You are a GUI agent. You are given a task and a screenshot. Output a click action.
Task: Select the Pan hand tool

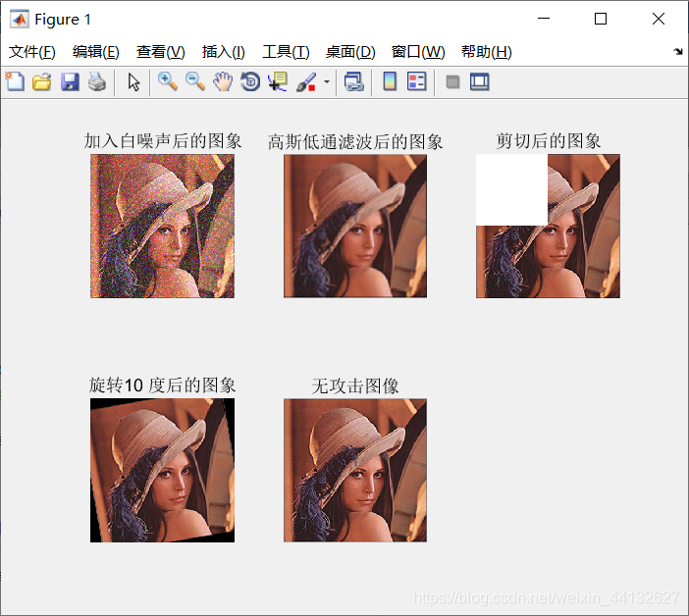tap(223, 81)
